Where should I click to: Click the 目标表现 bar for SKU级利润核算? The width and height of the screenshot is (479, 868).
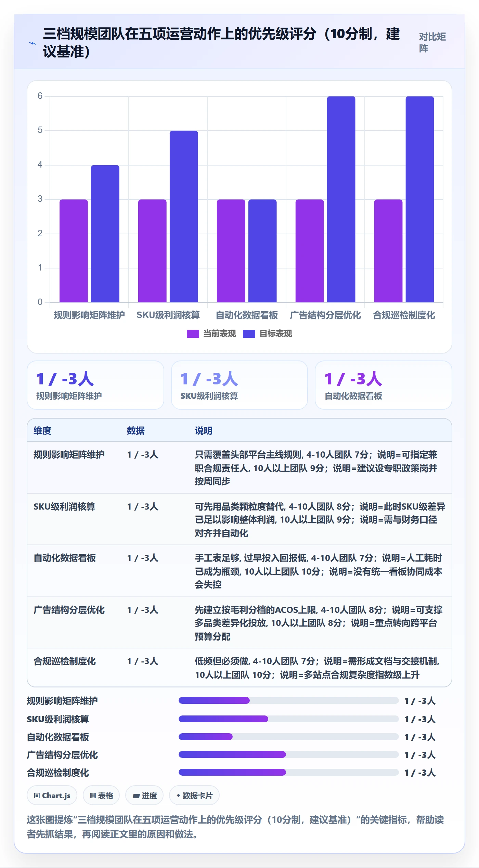(x=184, y=216)
